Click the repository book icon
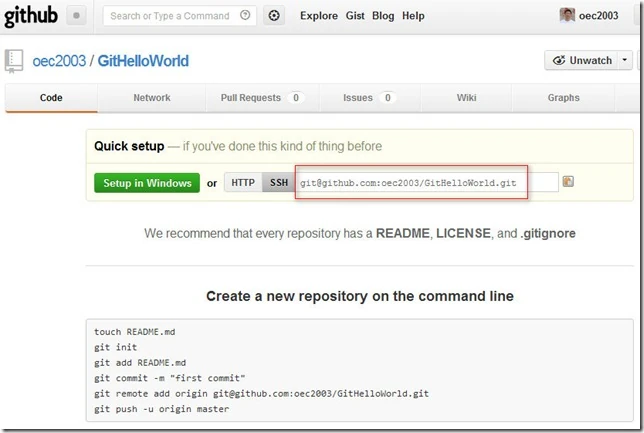The image size is (644, 433). 14,61
